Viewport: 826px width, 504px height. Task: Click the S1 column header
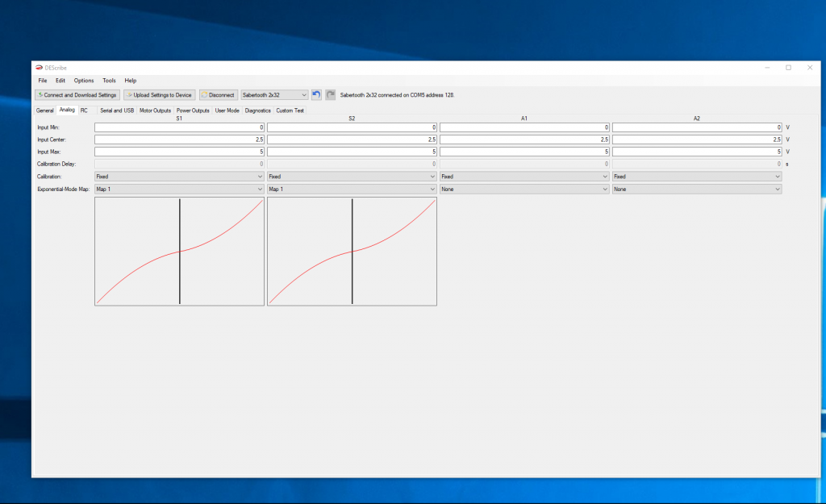tap(179, 119)
